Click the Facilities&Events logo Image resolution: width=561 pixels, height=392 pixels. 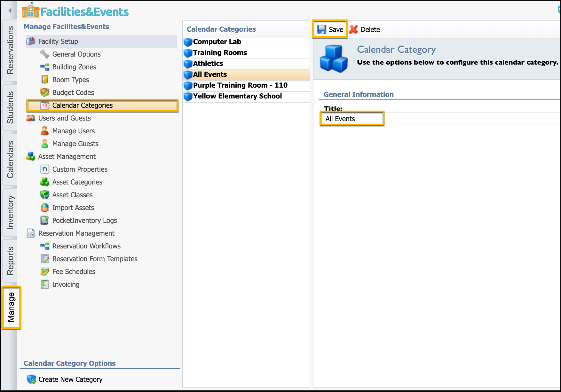tap(75, 11)
